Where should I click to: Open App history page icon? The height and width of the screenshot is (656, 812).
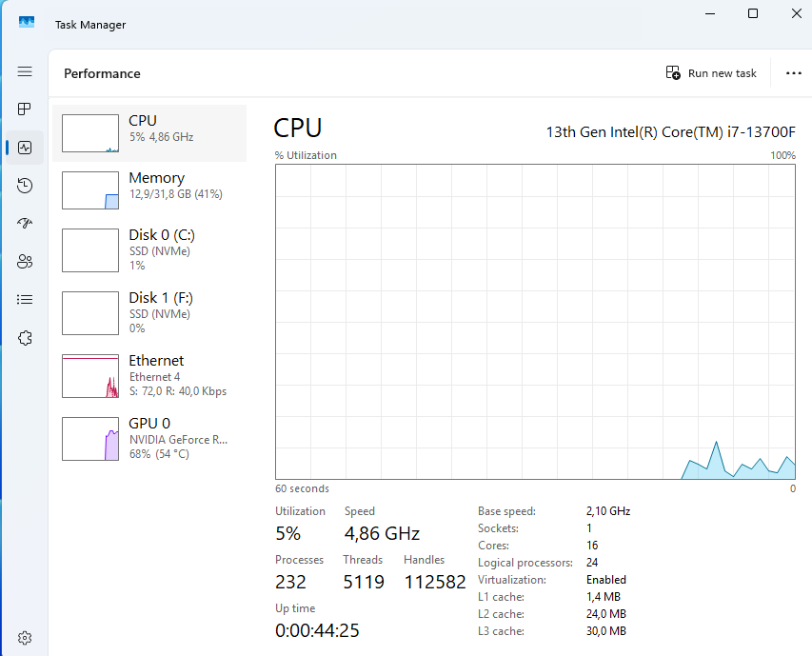coord(25,186)
